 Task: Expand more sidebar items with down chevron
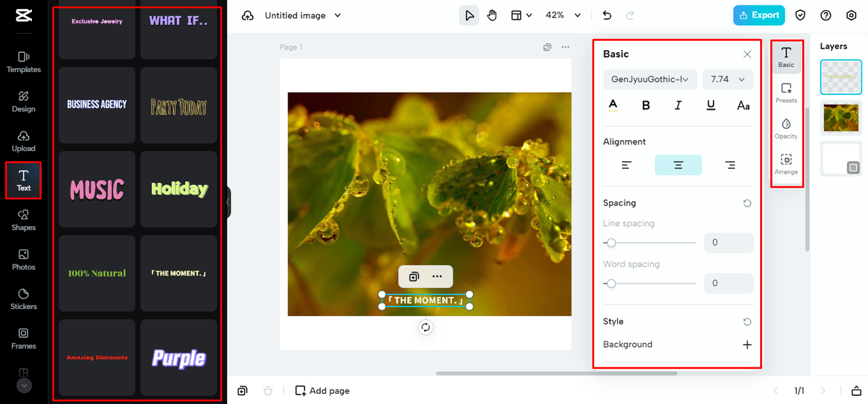coord(24,386)
